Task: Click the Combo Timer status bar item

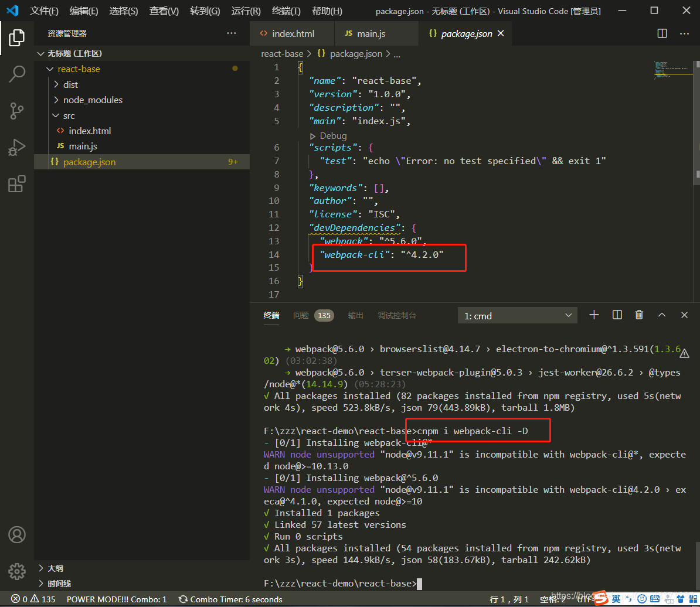Action: pyautogui.click(x=230, y=599)
